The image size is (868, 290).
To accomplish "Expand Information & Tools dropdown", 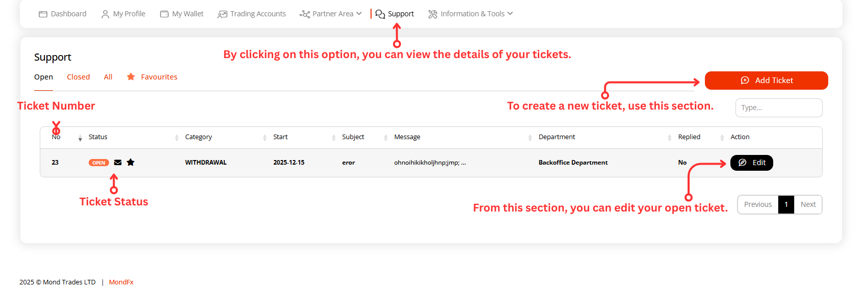I will point(470,14).
